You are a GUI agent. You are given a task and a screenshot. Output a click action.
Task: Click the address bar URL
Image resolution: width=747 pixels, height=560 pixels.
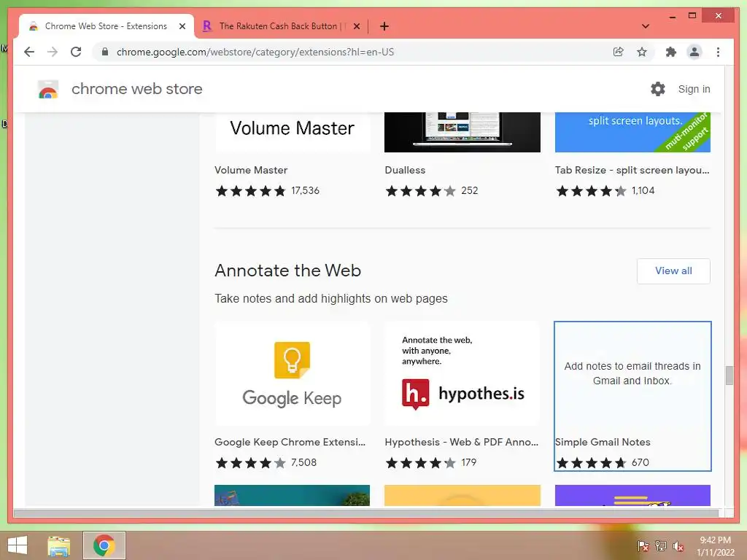pos(255,52)
